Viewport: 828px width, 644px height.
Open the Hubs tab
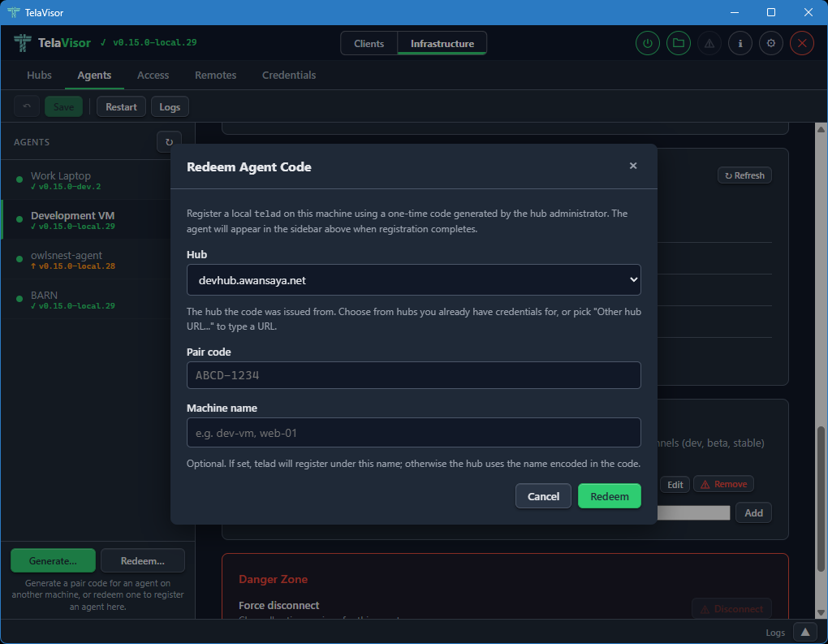(39, 75)
